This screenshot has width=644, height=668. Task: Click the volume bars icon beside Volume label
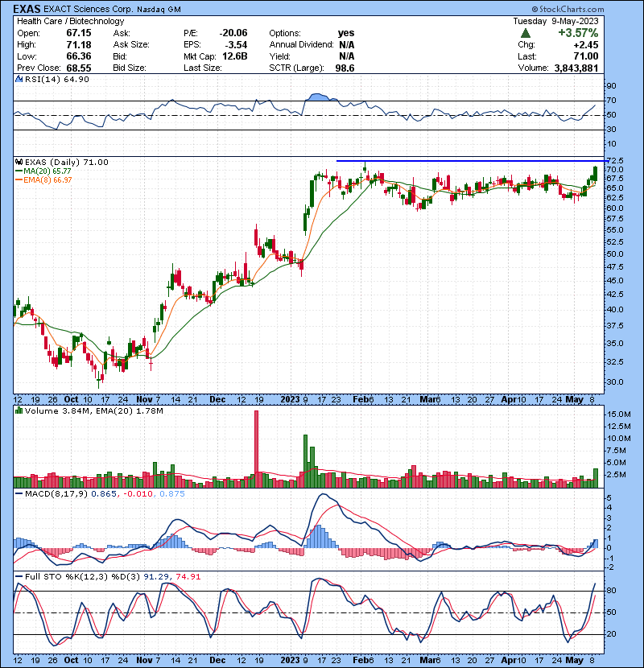click(19, 411)
